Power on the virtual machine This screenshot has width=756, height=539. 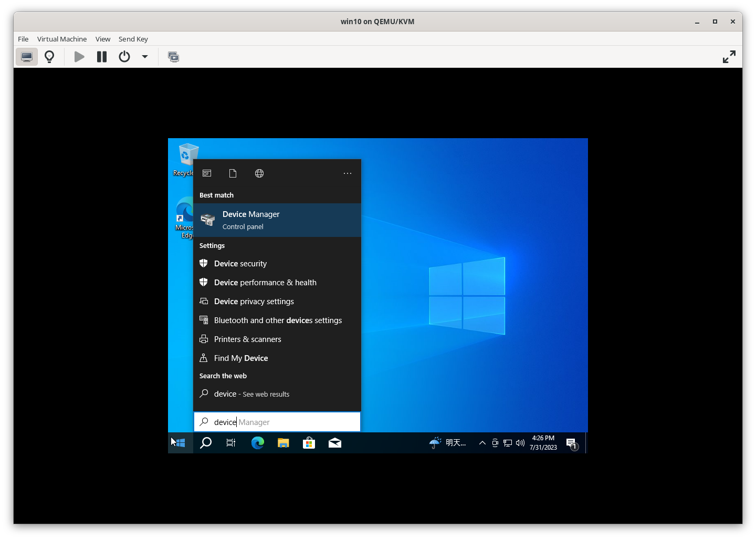click(x=79, y=57)
